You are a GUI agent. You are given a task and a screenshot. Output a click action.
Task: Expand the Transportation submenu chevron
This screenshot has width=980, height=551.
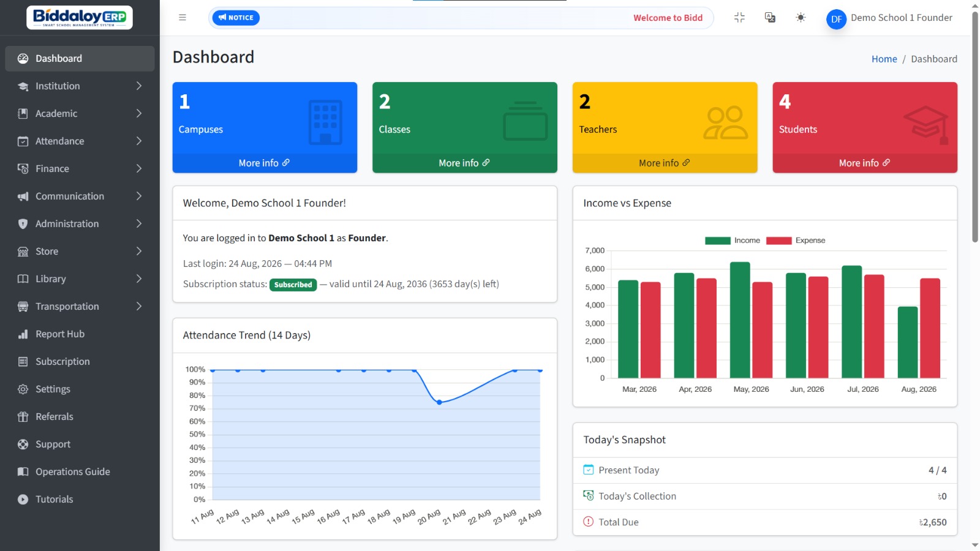click(x=139, y=307)
